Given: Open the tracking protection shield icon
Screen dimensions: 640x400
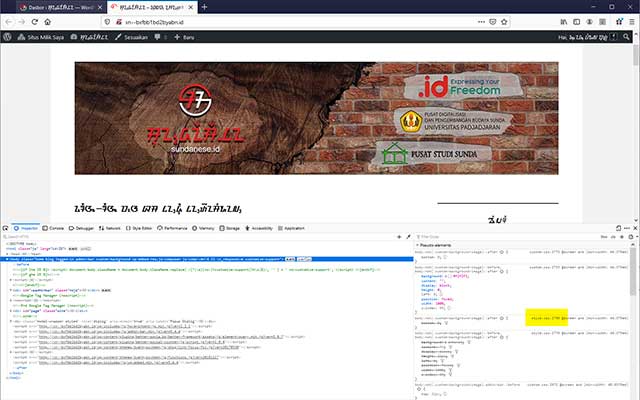Looking at the screenshot, I should tap(107, 22).
